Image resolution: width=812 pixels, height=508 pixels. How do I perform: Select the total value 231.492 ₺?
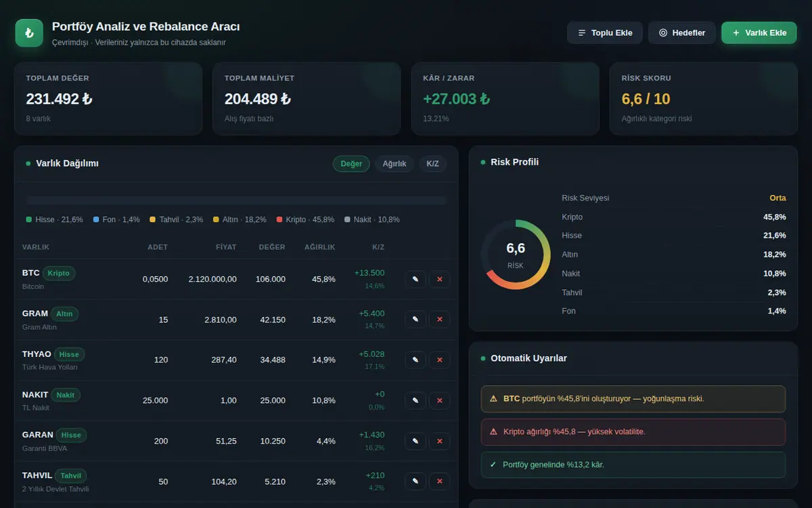pyautogui.click(x=60, y=99)
